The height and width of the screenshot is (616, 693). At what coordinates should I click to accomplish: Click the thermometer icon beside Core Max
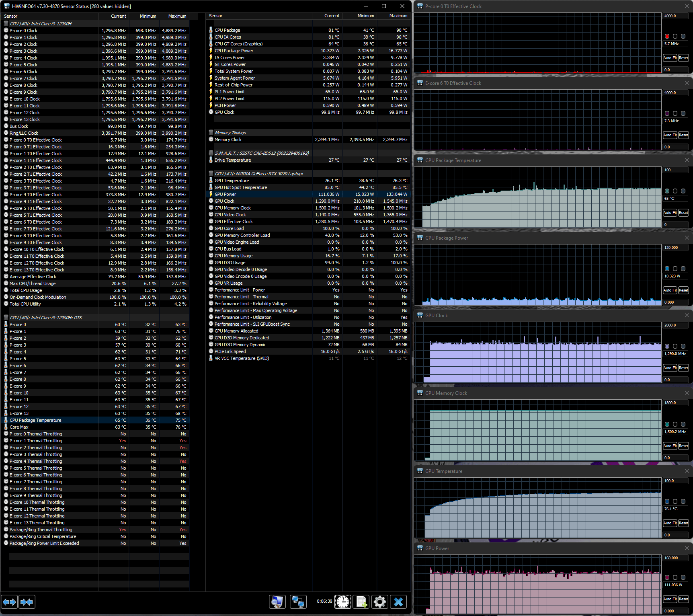coord(6,427)
